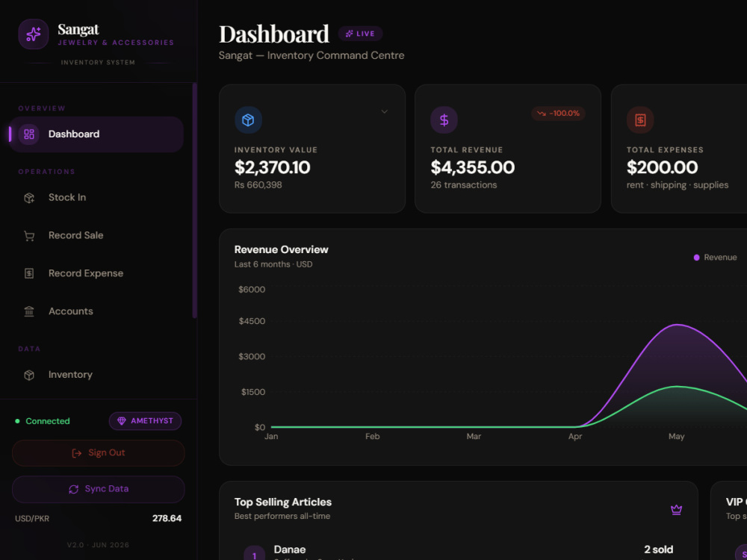This screenshot has height=560, width=747.
Task: Click the Revenue Overview heading
Action: (281, 249)
